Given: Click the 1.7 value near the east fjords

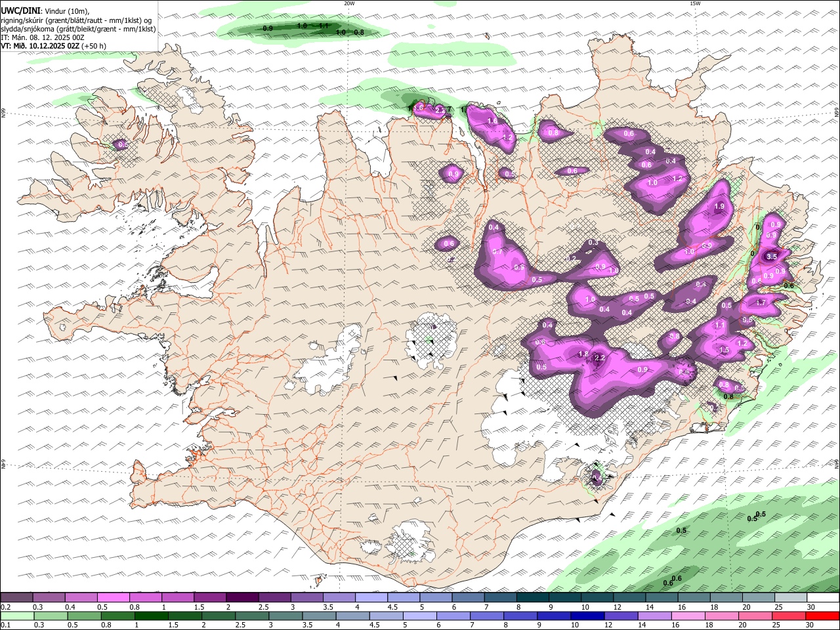Looking at the screenshot, I should (761, 303).
